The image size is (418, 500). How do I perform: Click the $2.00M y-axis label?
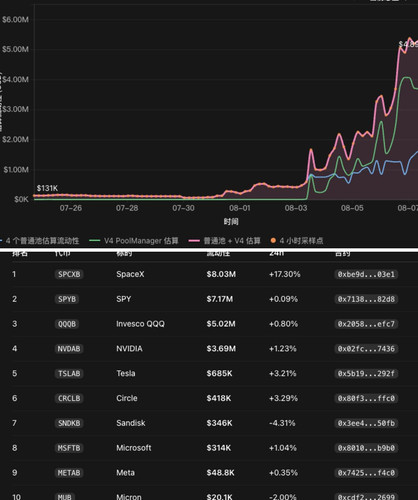15,139
